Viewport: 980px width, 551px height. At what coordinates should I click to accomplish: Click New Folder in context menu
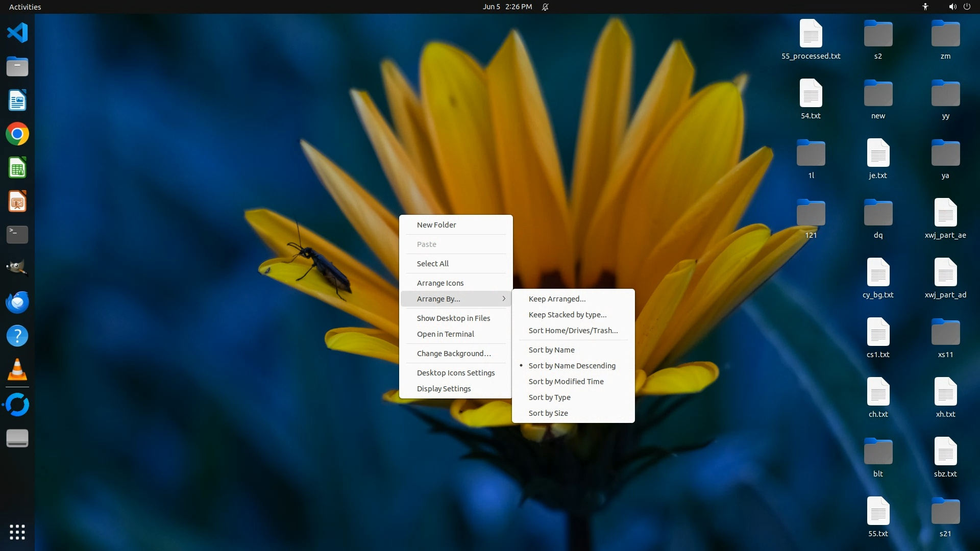pyautogui.click(x=436, y=225)
